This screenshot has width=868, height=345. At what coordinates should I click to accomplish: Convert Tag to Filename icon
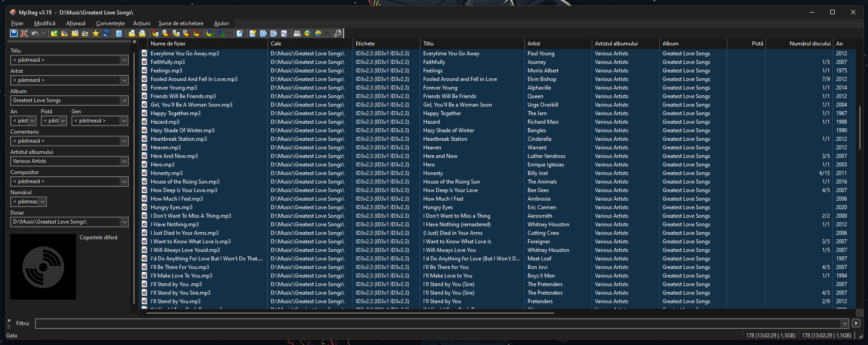(x=156, y=33)
